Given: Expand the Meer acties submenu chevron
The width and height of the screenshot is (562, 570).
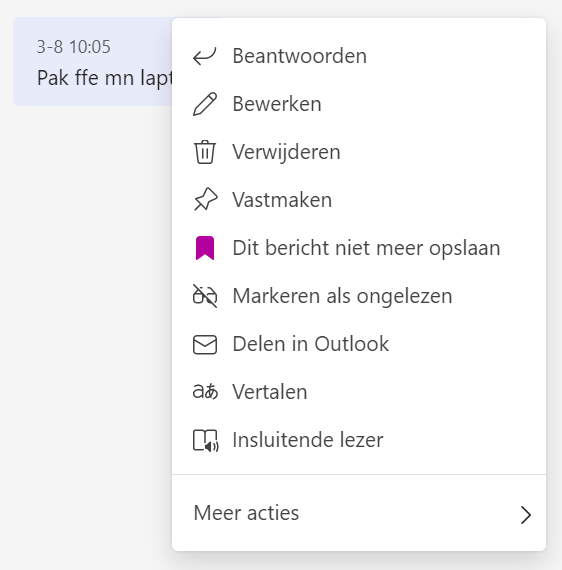Looking at the screenshot, I should (526, 515).
